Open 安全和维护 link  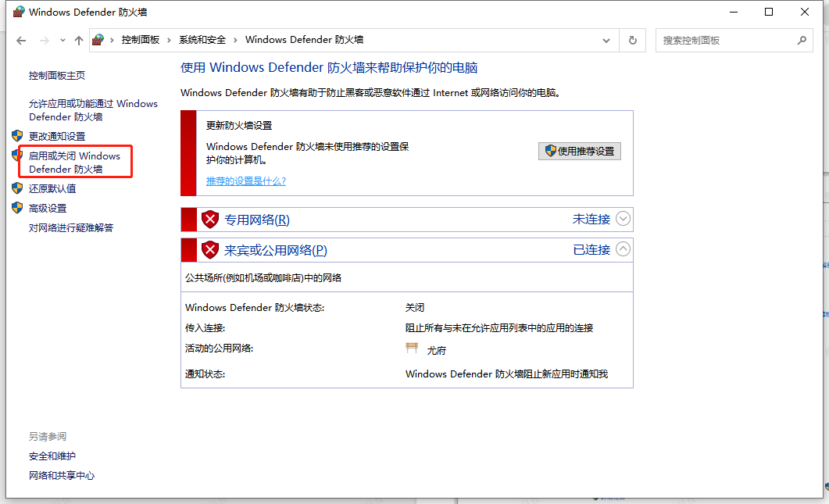52,456
